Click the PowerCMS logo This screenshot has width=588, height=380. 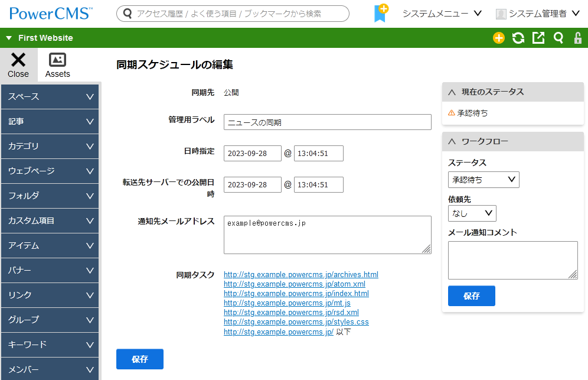pyautogui.click(x=51, y=14)
